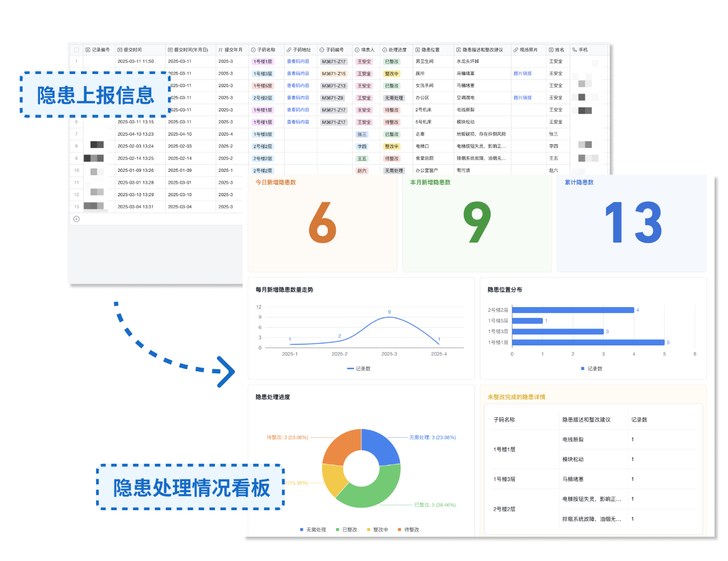
Task: Toggle 记录数 legend under monthly trend chart
Action: (x=359, y=369)
